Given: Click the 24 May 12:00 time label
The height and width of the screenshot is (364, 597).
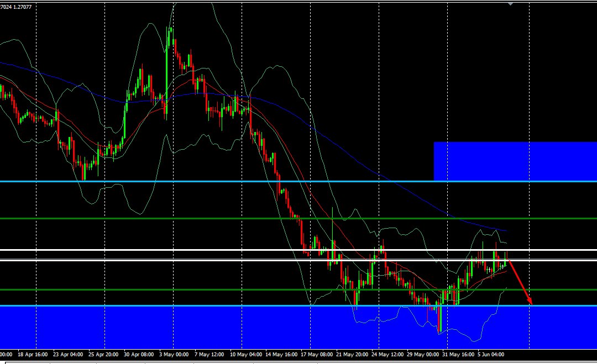Looking at the screenshot, I should (387, 354).
